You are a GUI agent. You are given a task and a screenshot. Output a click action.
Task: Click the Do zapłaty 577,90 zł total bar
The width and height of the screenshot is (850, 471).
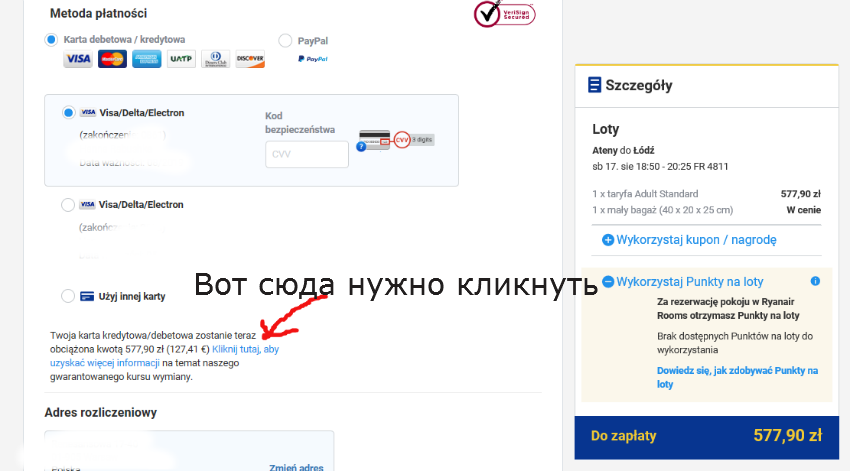click(707, 437)
